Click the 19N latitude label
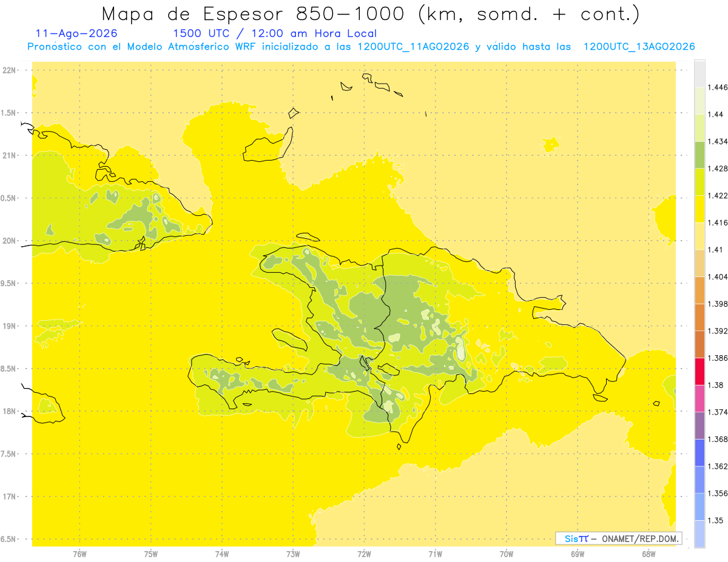728x562 pixels. 9,326
